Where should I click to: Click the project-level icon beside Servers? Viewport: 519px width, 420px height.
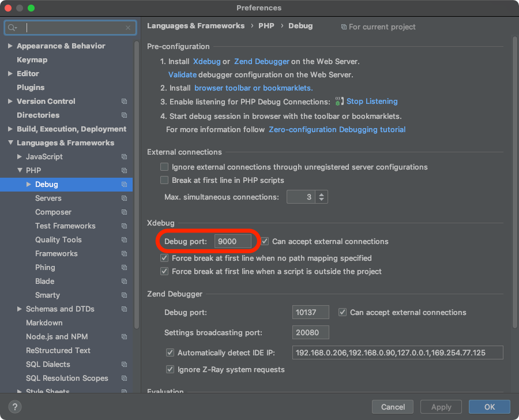pos(124,198)
